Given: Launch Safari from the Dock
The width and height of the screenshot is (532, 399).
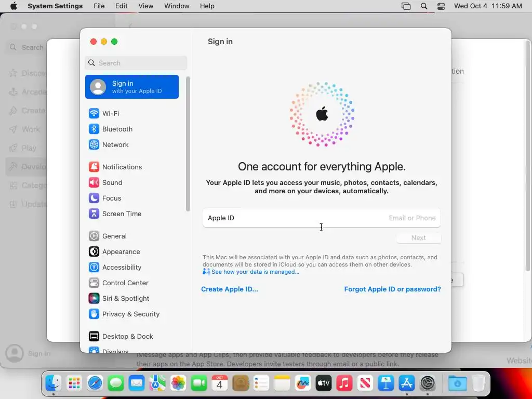Looking at the screenshot, I should (x=95, y=383).
